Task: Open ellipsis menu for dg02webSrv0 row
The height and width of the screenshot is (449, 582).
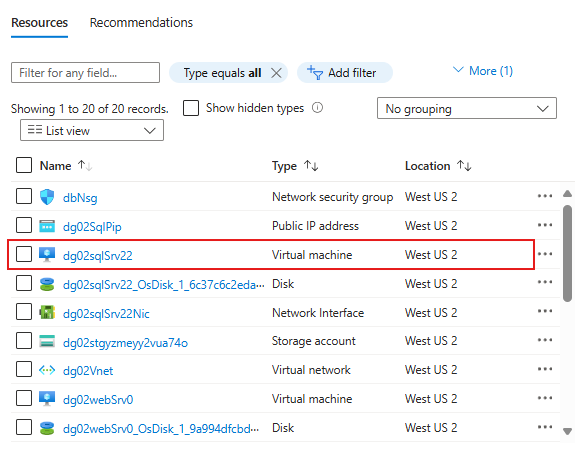Action: [x=545, y=398]
